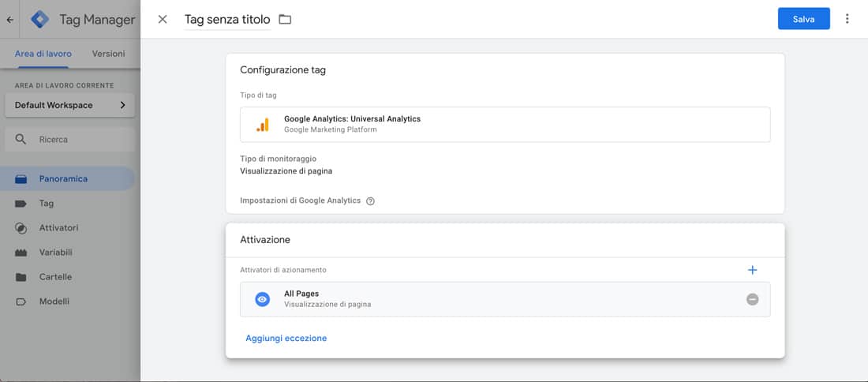Expand the Default Workspace selector
This screenshot has width=868, height=382.
click(69, 105)
